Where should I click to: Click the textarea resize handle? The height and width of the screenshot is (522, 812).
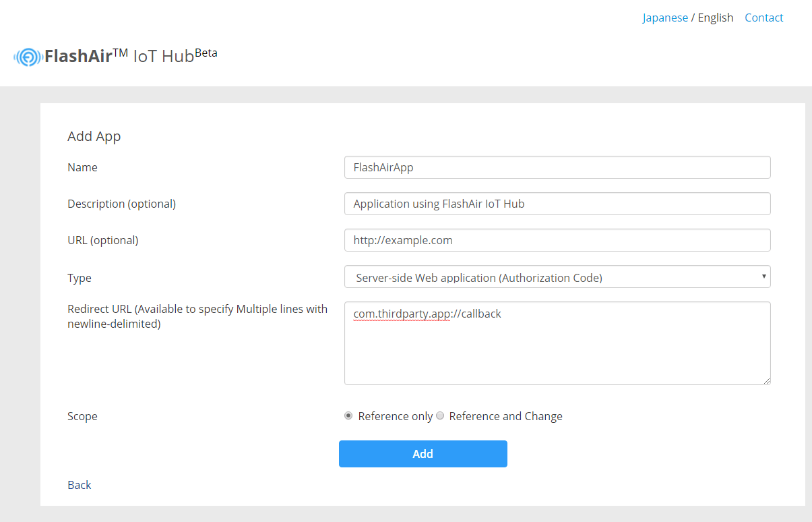(x=767, y=381)
